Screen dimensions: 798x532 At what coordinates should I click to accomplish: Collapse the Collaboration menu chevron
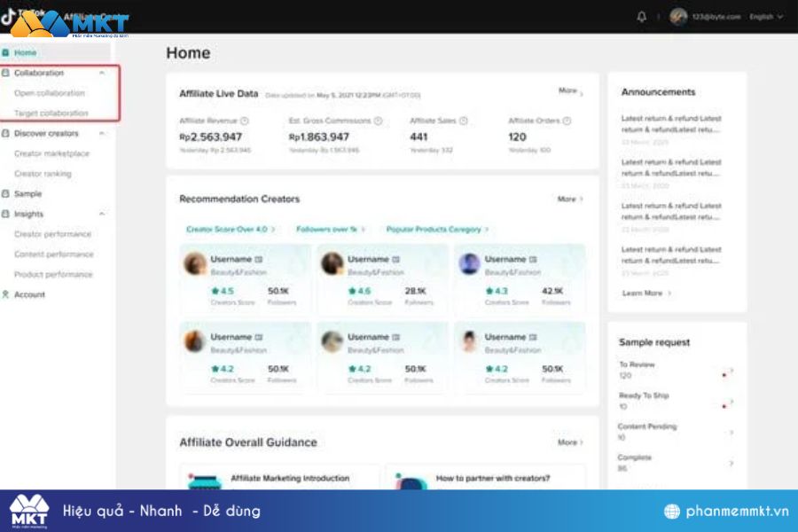102,73
